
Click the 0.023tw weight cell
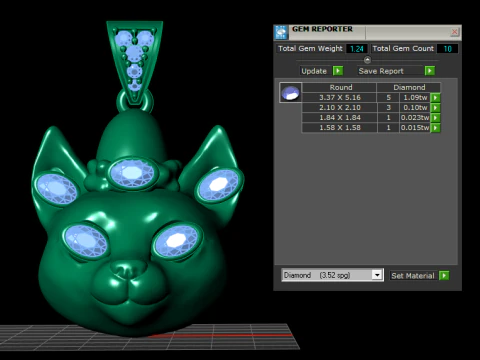click(415, 117)
